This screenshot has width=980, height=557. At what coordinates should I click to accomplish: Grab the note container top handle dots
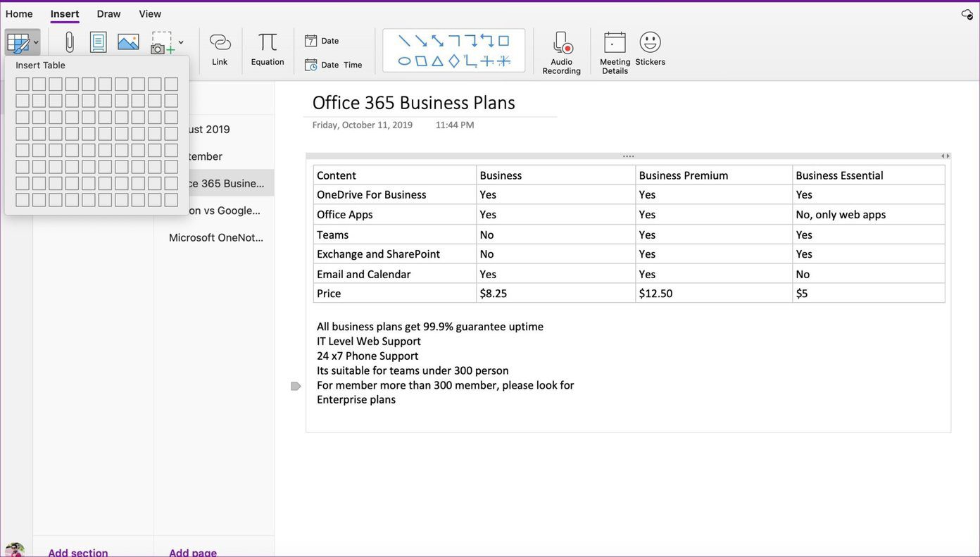pos(629,156)
